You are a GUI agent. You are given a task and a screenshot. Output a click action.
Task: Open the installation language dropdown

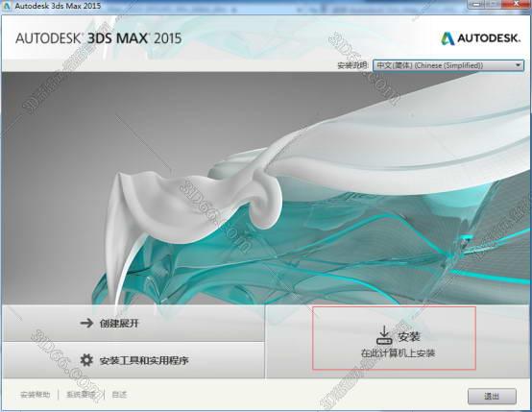coord(448,65)
